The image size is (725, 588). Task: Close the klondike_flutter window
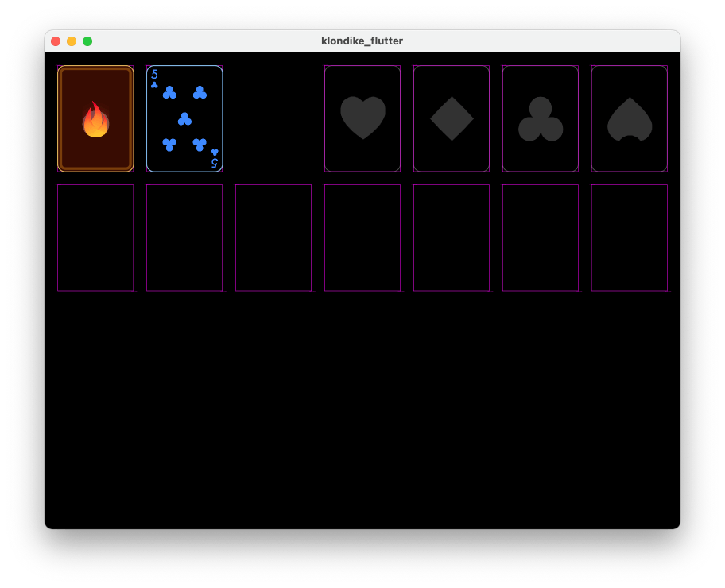click(x=56, y=41)
